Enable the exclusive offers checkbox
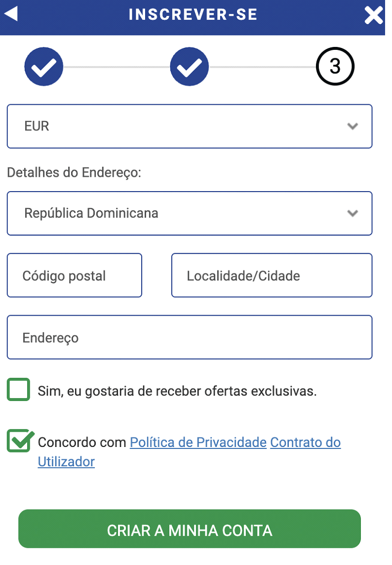This screenshot has width=392, height=565. coord(18,390)
